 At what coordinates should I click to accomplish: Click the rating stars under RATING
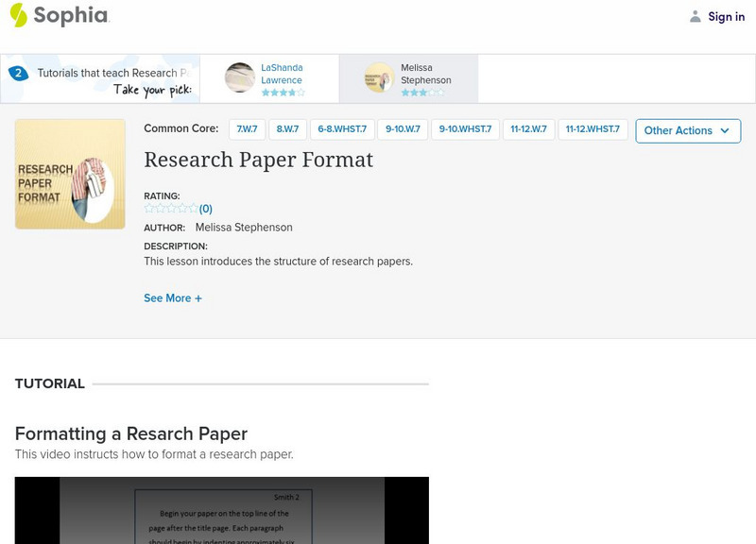coord(171,209)
